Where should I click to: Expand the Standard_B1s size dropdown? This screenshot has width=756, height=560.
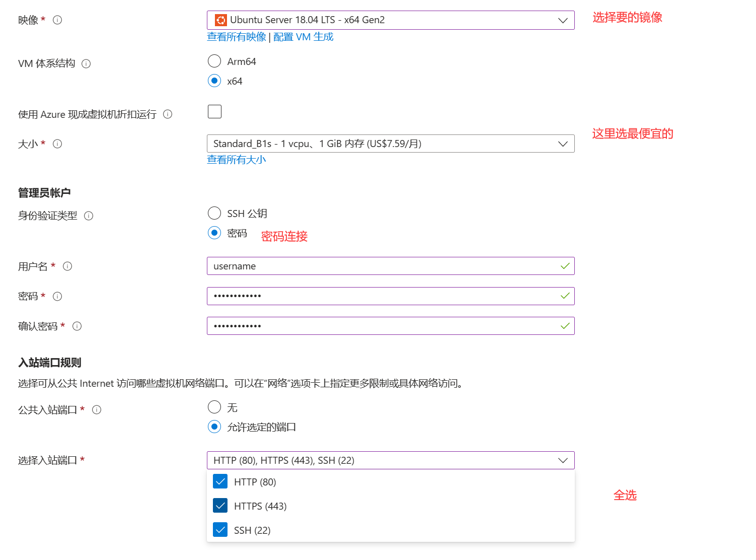(x=391, y=144)
